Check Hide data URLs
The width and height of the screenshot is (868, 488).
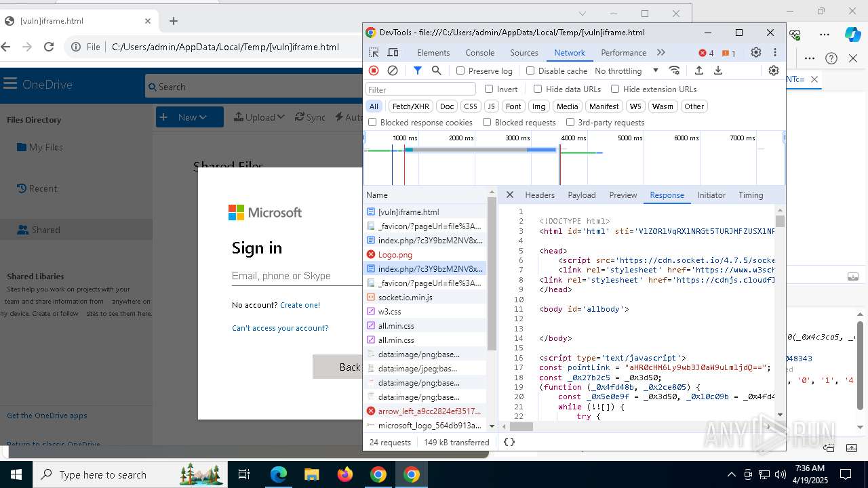pos(538,89)
